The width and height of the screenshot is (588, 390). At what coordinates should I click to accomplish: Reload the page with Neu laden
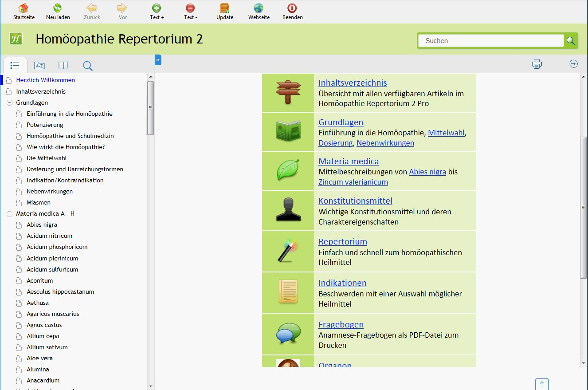pyautogui.click(x=58, y=11)
